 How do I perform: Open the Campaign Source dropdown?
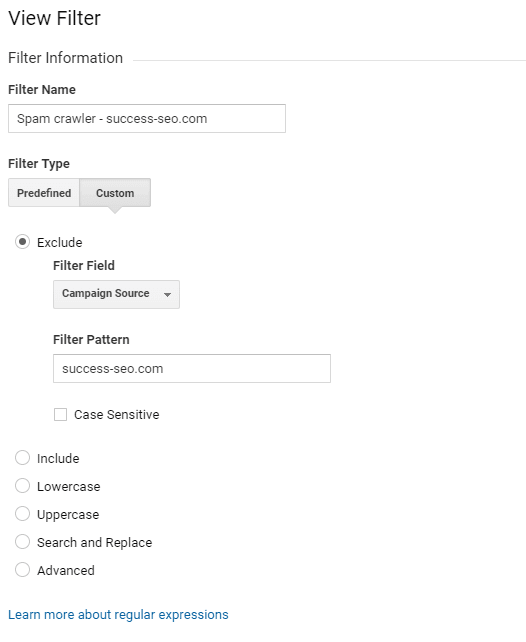116,294
